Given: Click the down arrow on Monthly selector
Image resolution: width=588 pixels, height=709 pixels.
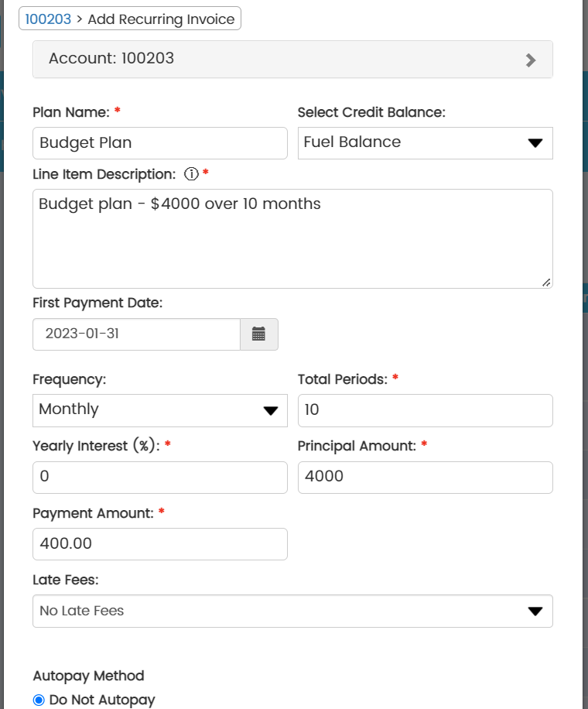Looking at the screenshot, I should [270, 411].
